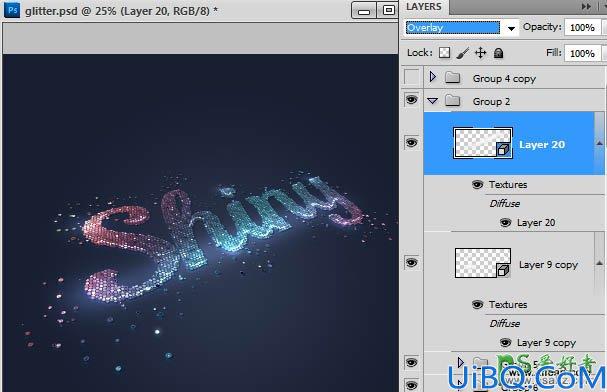Show the hidden Group 4 copy layer
607x392 pixels.
pos(412,77)
